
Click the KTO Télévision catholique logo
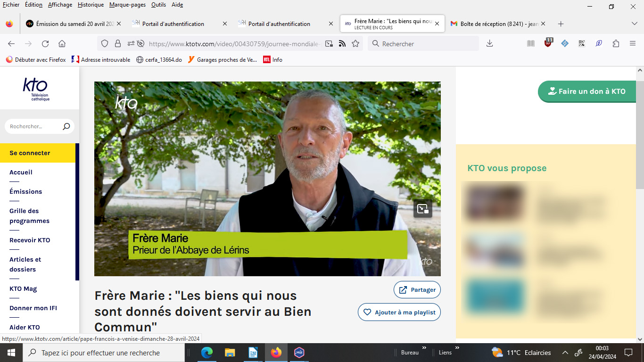pos(36,89)
